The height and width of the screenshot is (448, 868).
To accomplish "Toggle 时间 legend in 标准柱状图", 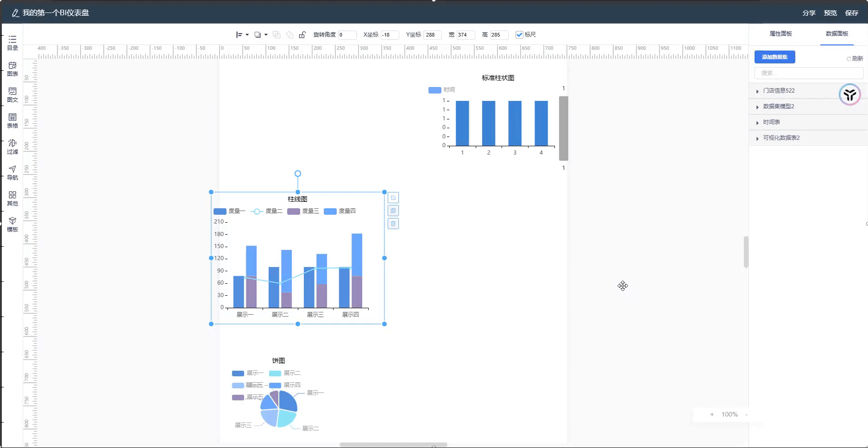I will [x=441, y=90].
